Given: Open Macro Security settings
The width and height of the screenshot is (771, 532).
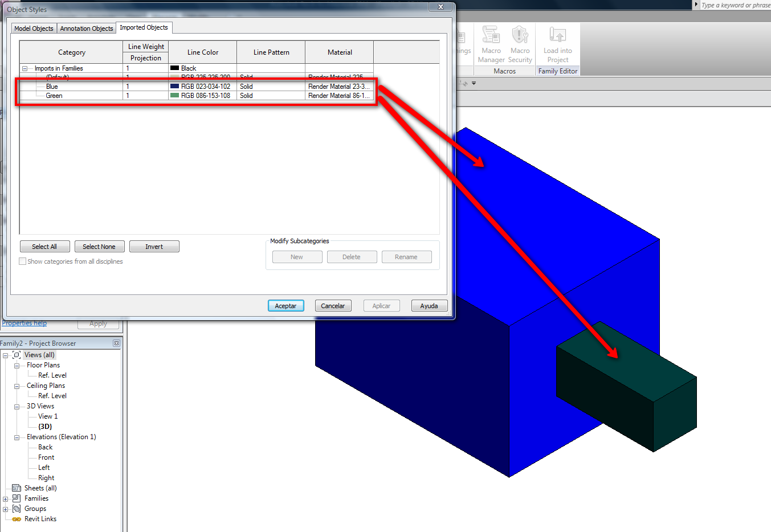Looking at the screenshot, I should coord(520,44).
